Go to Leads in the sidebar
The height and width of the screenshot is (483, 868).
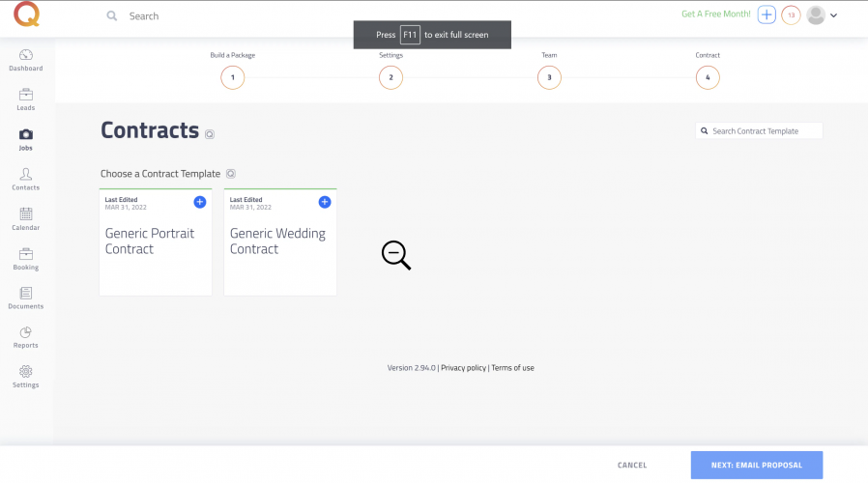point(26,99)
